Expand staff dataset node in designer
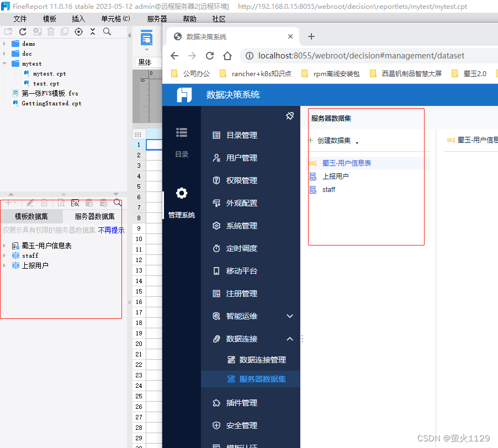The height and width of the screenshot is (448, 498). pyautogui.click(x=4, y=255)
